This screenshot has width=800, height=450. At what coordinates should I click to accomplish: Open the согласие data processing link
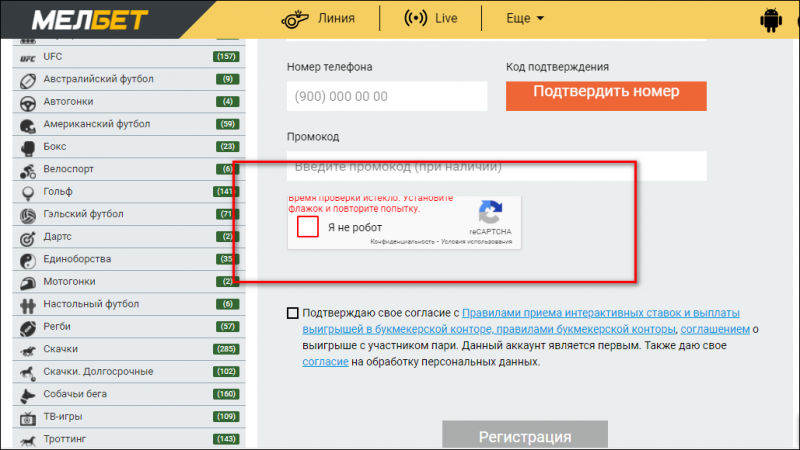click(325, 362)
